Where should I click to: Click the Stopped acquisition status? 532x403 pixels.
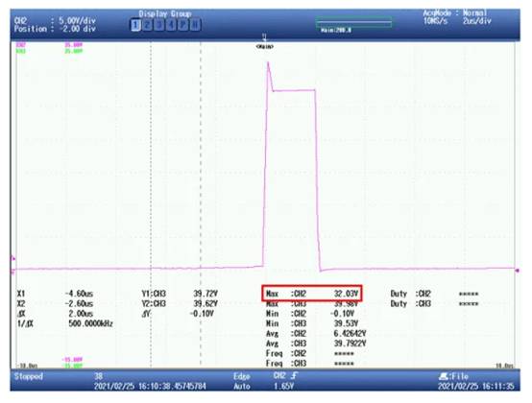coord(29,376)
